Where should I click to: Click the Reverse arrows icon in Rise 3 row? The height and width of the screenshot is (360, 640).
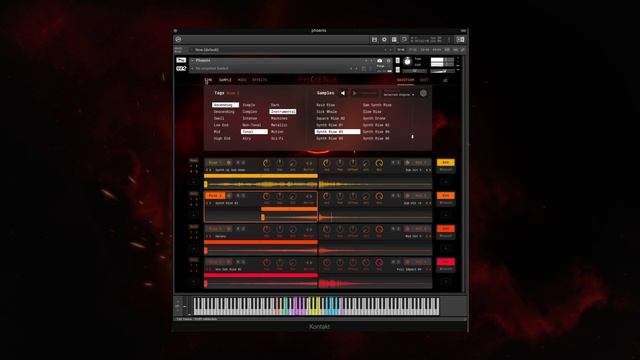[x=309, y=229]
